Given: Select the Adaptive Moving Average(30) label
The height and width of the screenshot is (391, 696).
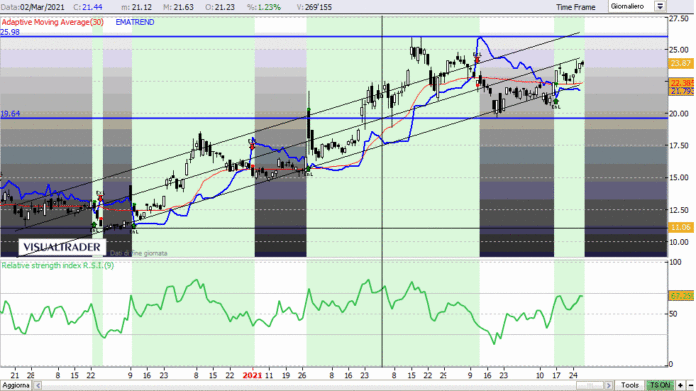Looking at the screenshot, I should point(52,22).
